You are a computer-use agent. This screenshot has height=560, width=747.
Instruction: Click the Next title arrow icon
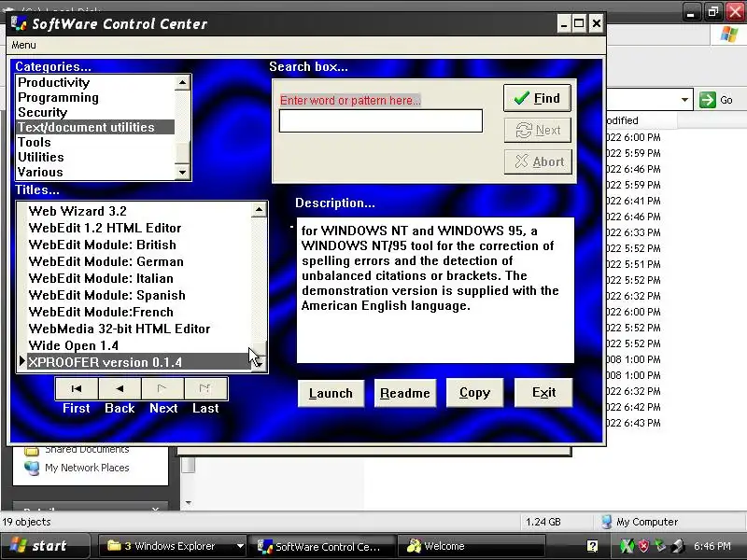click(x=162, y=388)
